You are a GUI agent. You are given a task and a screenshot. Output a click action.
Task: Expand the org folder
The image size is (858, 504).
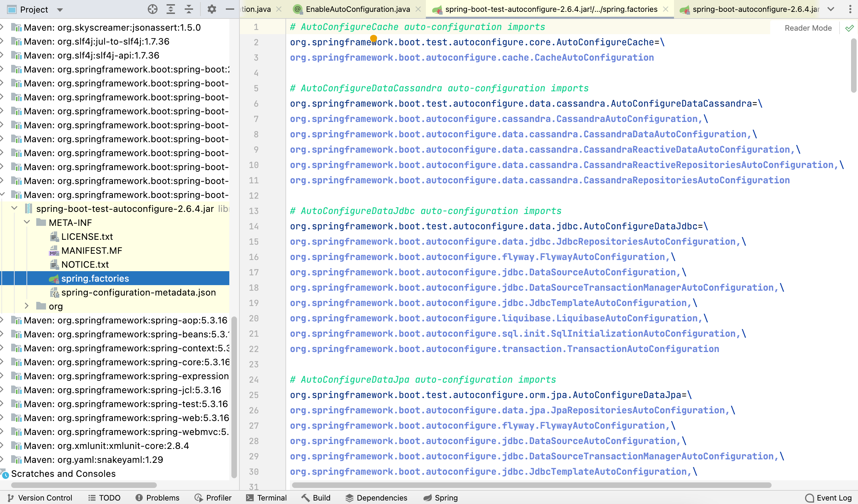(27, 306)
